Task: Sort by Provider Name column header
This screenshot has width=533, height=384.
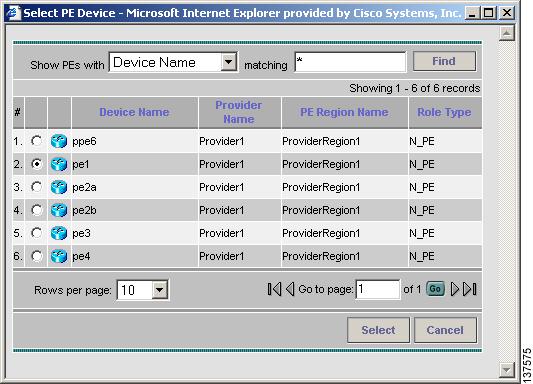Action: (x=239, y=112)
